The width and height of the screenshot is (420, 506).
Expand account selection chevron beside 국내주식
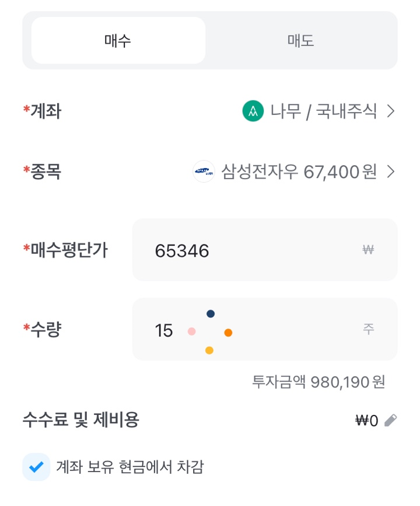coord(391,111)
